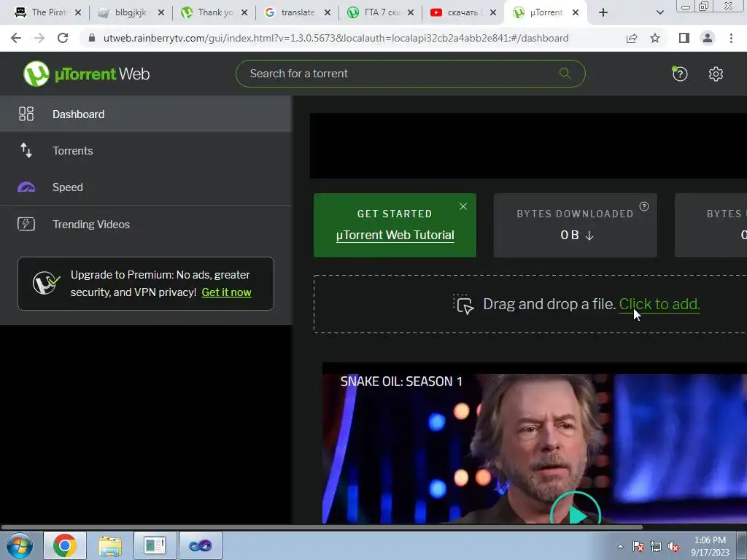
Task: Open Torrents in the sidebar
Action: coord(146,150)
